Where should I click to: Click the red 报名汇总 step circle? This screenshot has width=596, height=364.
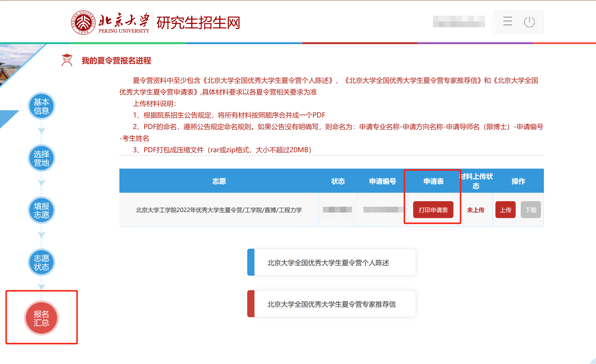coord(41,318)
